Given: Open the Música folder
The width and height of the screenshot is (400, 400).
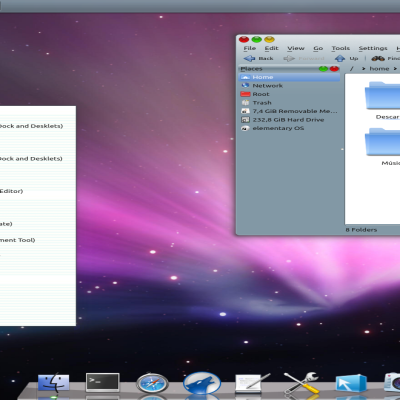Looking at the screenshot, I should pyautogui.click(x=383, y=146).
